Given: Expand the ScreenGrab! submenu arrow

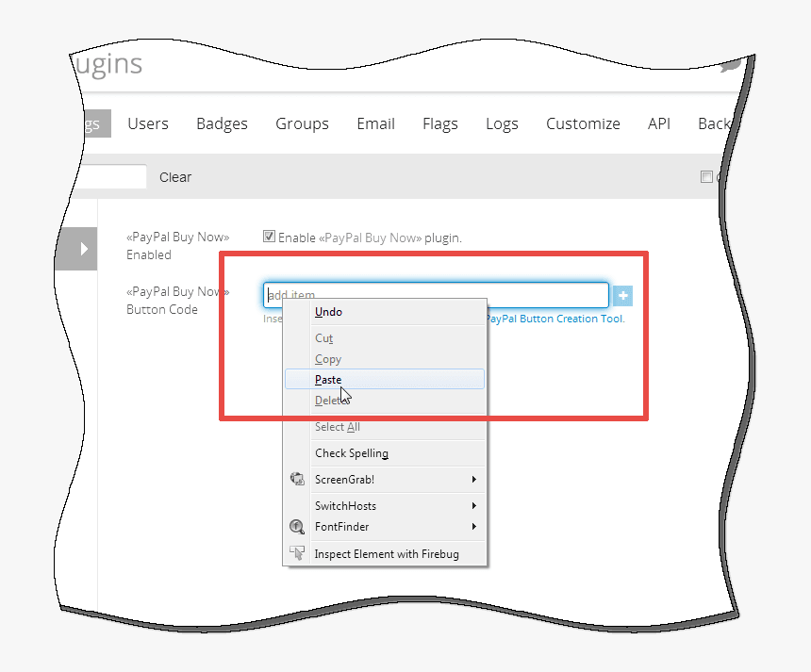Looking at the screenshot, I should (x=473, y=479).
